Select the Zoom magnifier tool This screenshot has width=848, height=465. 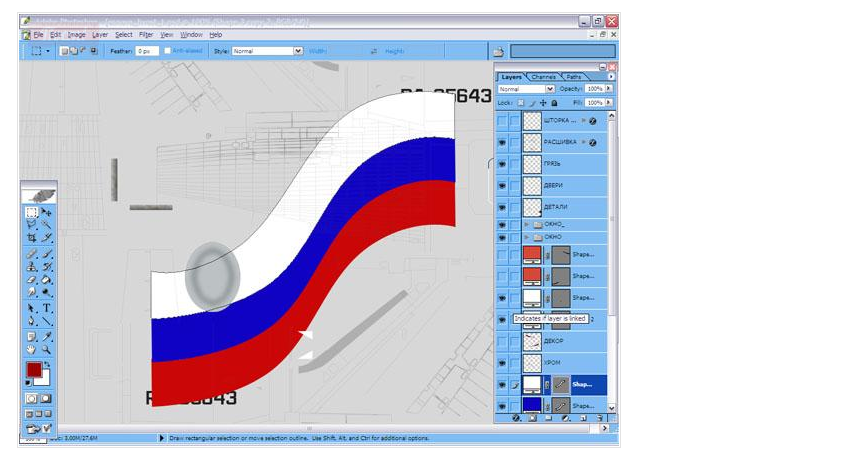tap(47, 350)
